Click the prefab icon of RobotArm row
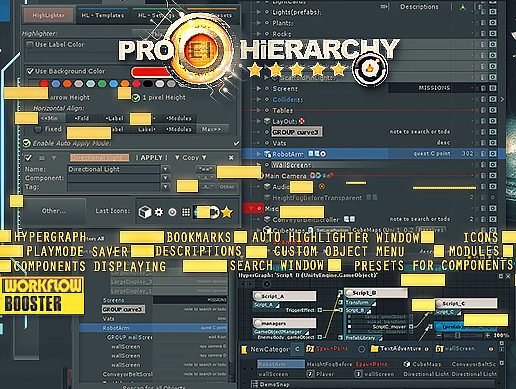516x389 pixels. [267, 154]
